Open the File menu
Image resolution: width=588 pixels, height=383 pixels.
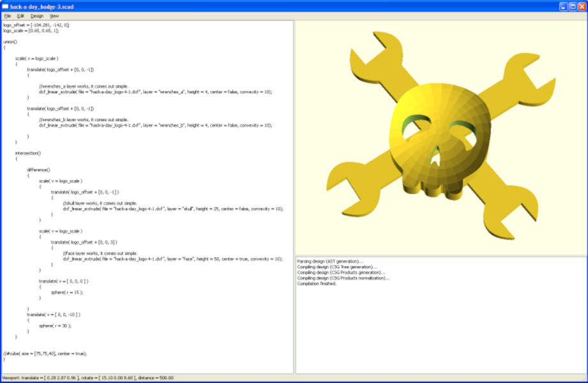[8, 15]
